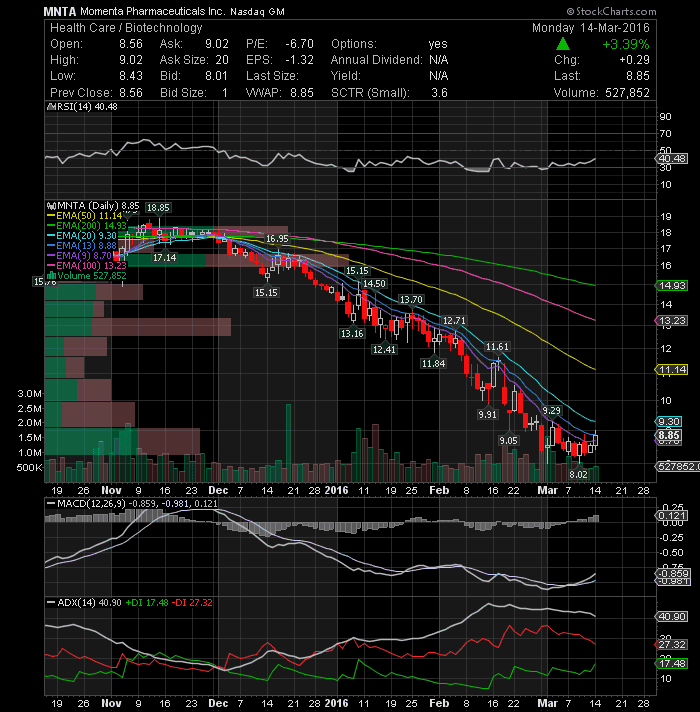
Task: Click the 12.41 low price label
Action: click(384, 349)
